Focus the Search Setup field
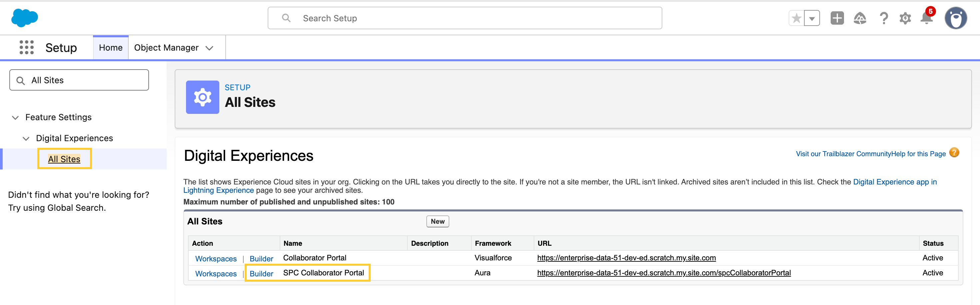This screenshot has height=305, width=980. 465,18
